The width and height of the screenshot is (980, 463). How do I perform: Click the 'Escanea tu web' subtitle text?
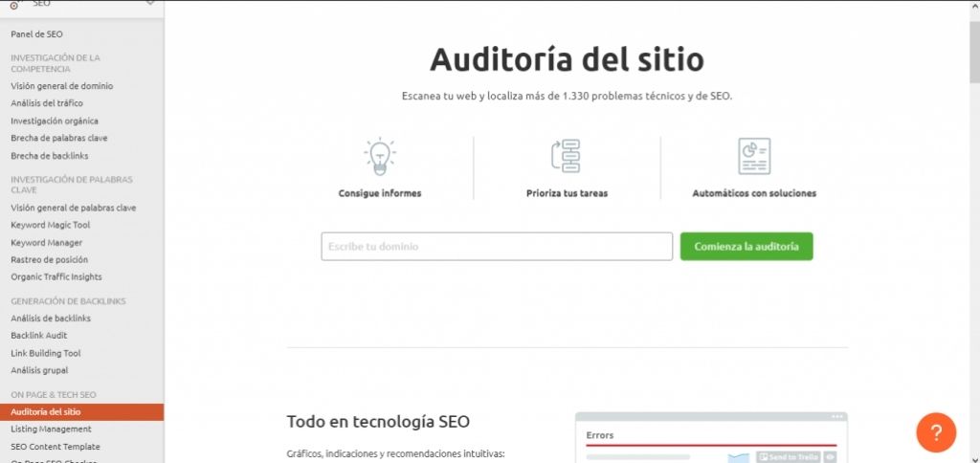pos(567,97)
